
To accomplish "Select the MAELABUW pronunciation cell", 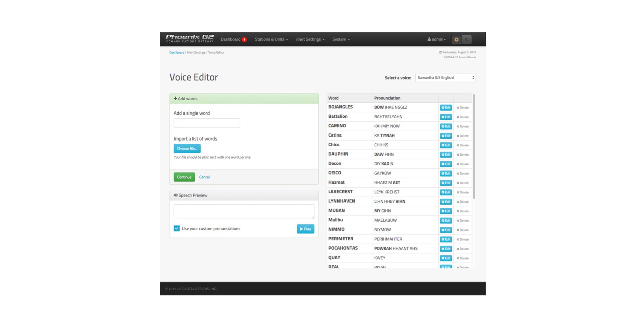I will point(405,220).
